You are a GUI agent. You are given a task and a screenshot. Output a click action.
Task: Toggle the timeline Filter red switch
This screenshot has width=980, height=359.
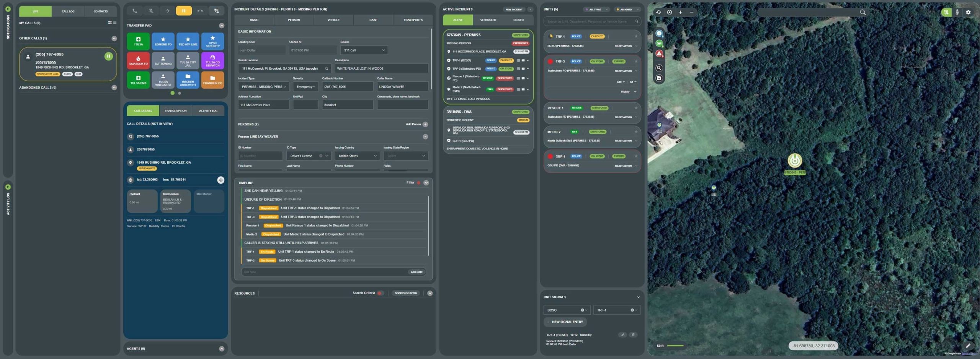(418, 183)
